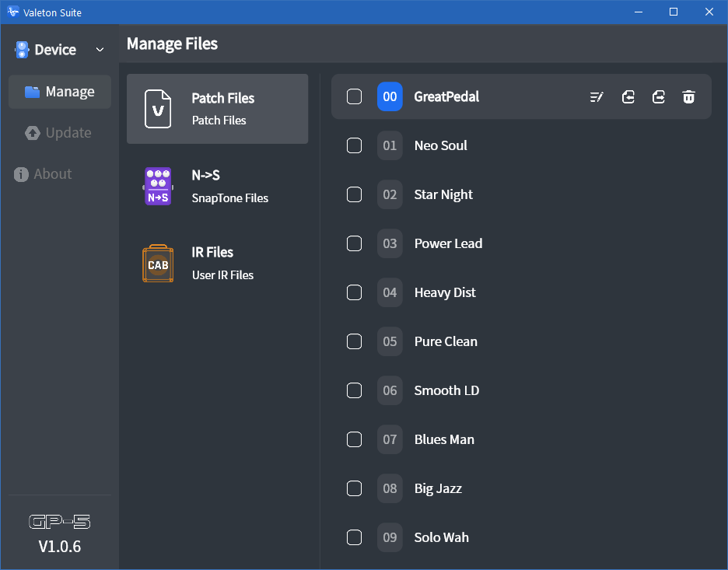Check the Solo Wah checkbox
This screenshot has width=728, height=570.
coord(354,537)
